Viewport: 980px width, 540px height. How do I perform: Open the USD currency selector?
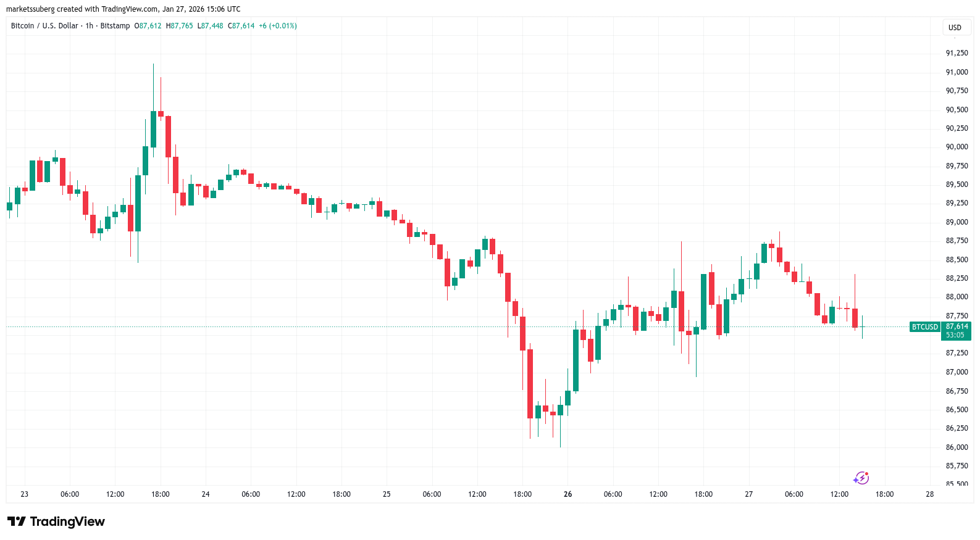click(955, 27)
